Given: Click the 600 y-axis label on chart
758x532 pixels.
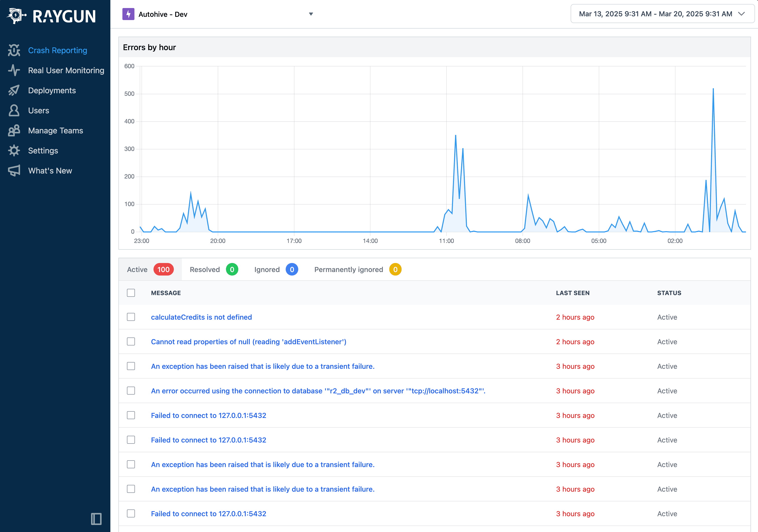Looking at the screenshot, I should (x=129, y=66).
